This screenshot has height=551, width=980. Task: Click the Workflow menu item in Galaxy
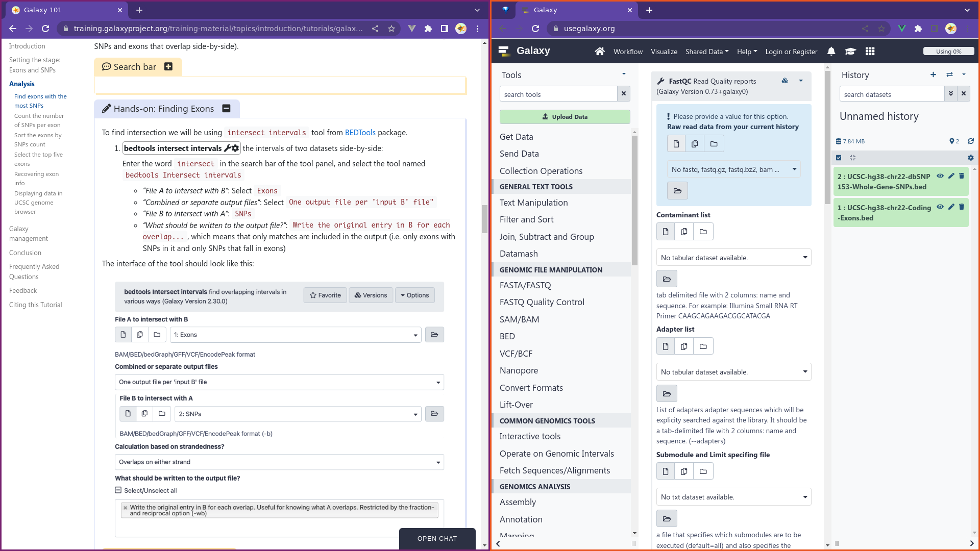pyautogui.click(x=627, y=51)
